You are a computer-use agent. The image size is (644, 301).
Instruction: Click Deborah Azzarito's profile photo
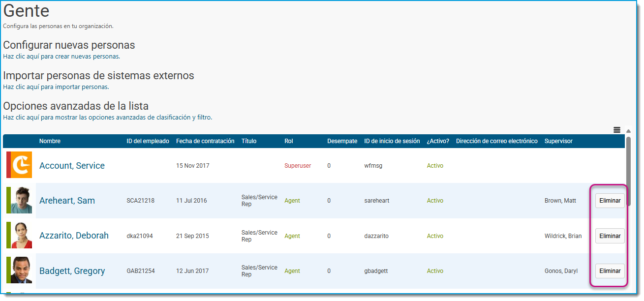click(x=19, y=235)
